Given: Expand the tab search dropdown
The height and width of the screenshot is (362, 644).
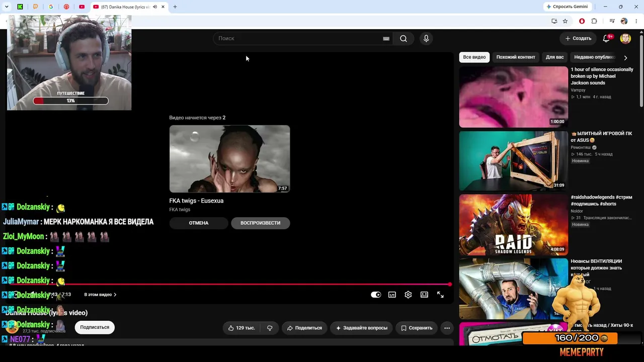Looking at the screenshot, I should 7,7.
